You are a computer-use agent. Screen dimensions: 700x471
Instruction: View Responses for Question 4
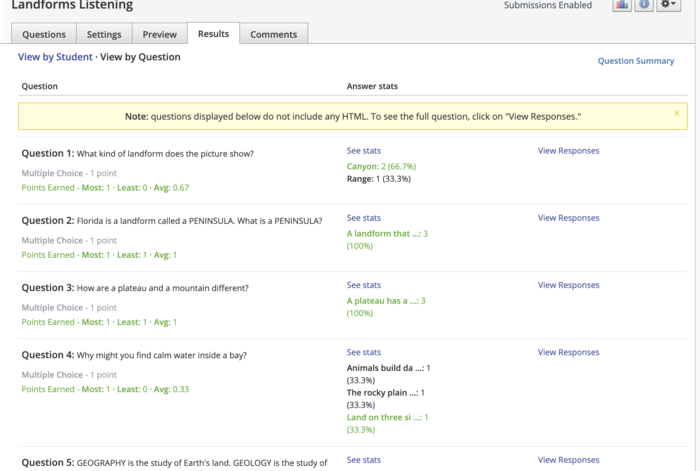(568, 352)
